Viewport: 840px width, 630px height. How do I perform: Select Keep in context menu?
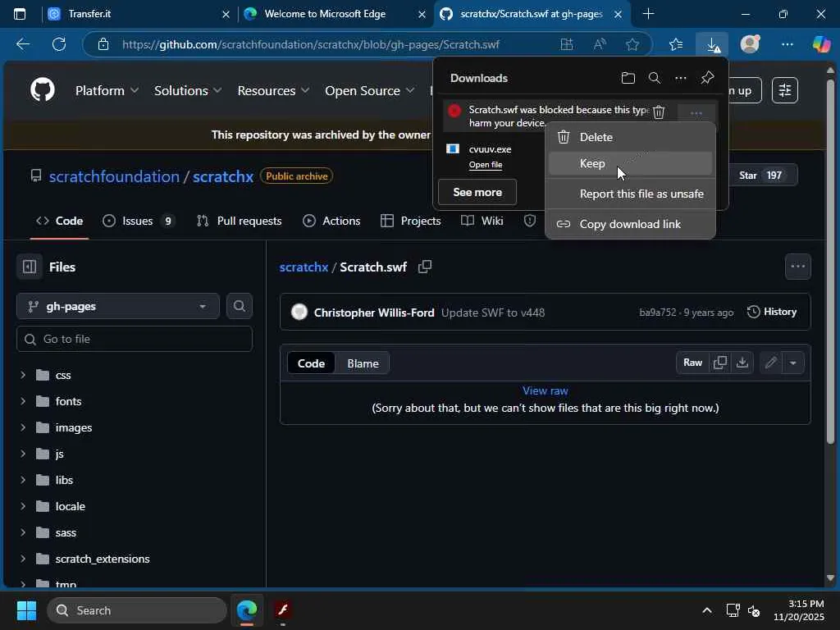coord(630,163)
